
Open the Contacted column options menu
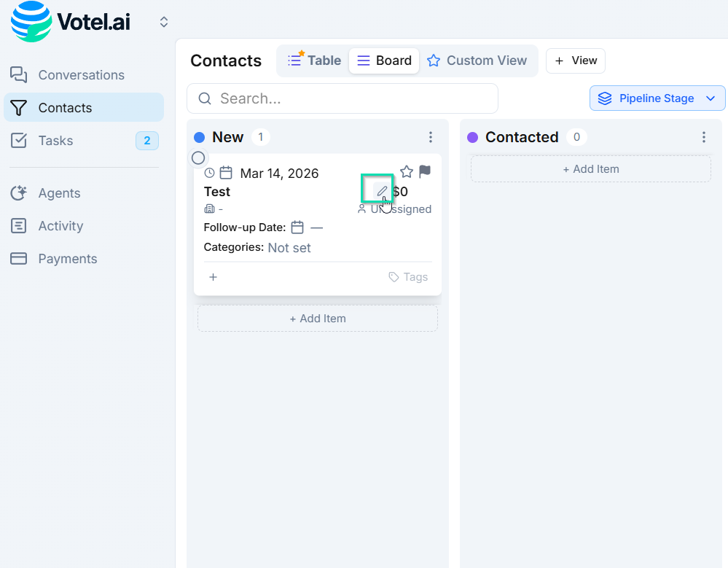click(704, 137)
